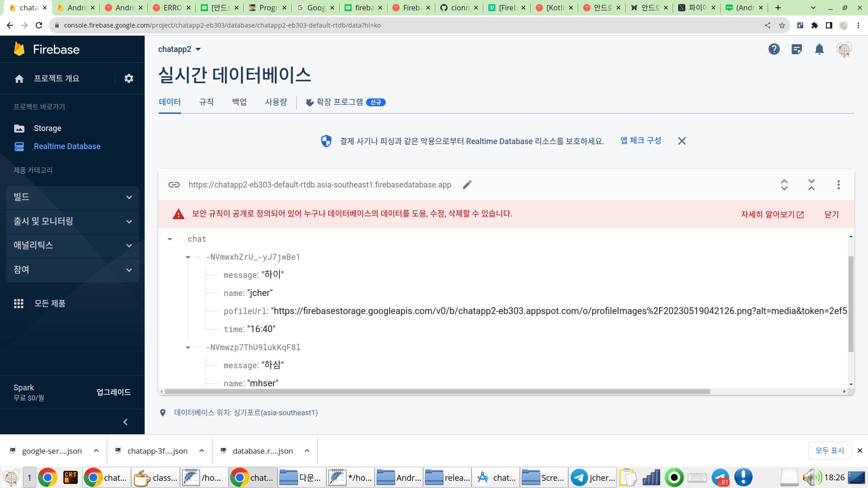Collapse the -NVmwzp7ThU9lukKqF8l node
The width and height of the screenshot is (868, 488).
point(188,347)
